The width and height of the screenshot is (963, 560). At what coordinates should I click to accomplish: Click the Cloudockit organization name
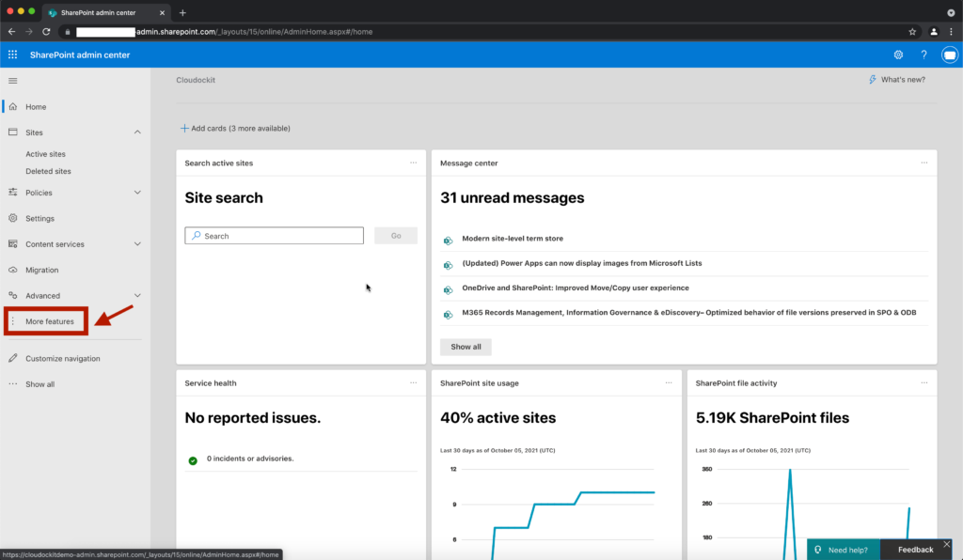click(196, 80)
